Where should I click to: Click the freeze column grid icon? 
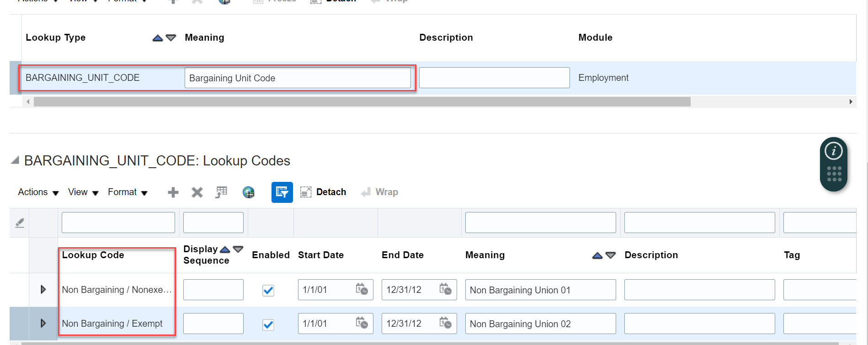tap(222, 192)
